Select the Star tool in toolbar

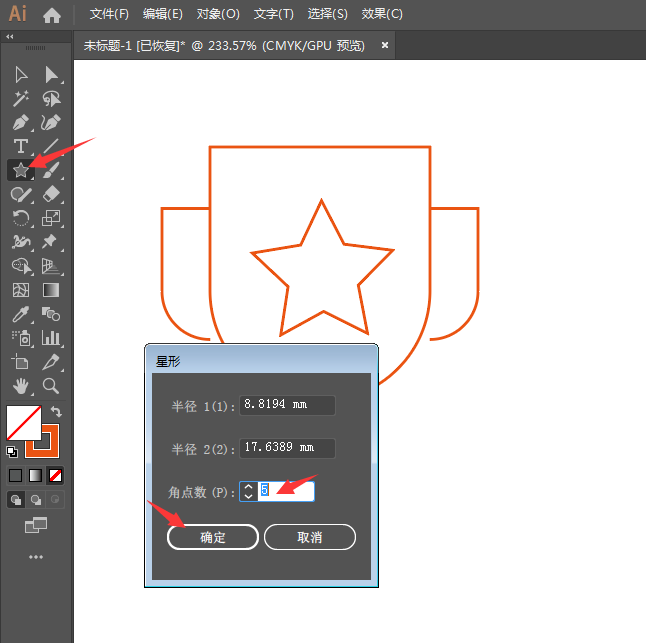pyautogui.click(x=20, y=170)
